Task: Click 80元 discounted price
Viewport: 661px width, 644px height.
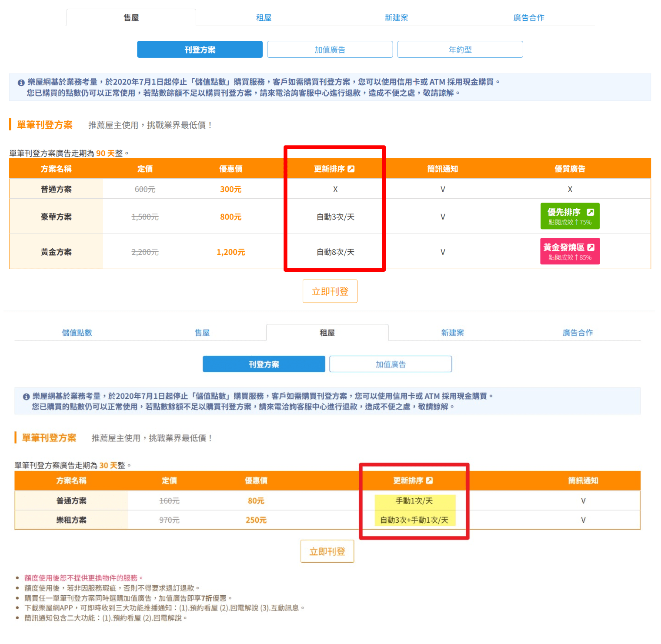Action: pos(256,501)
